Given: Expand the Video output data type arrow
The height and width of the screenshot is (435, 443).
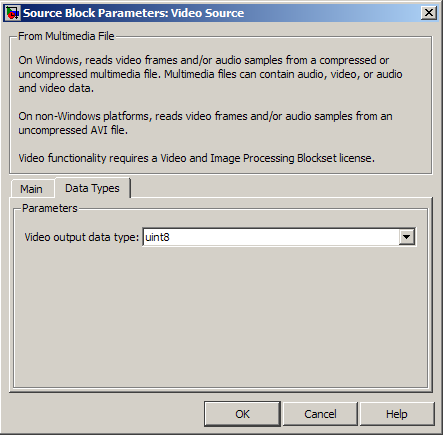Looking at the screenshot, I should click(406, 237).
